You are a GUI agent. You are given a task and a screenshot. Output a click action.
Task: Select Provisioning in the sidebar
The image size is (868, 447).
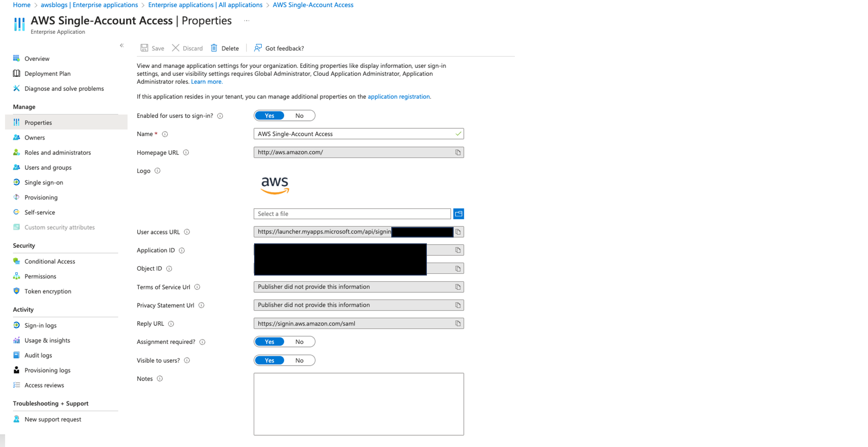41,197
